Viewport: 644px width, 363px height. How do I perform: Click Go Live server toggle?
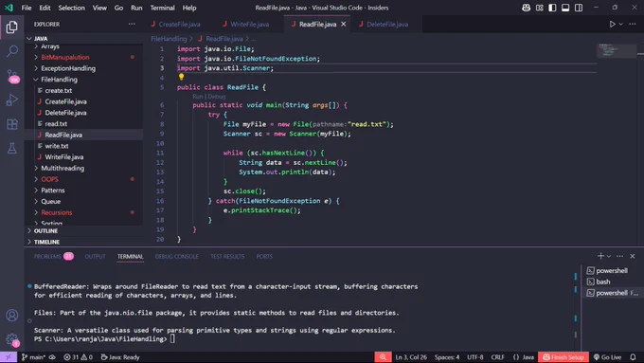tap(607, 357)
